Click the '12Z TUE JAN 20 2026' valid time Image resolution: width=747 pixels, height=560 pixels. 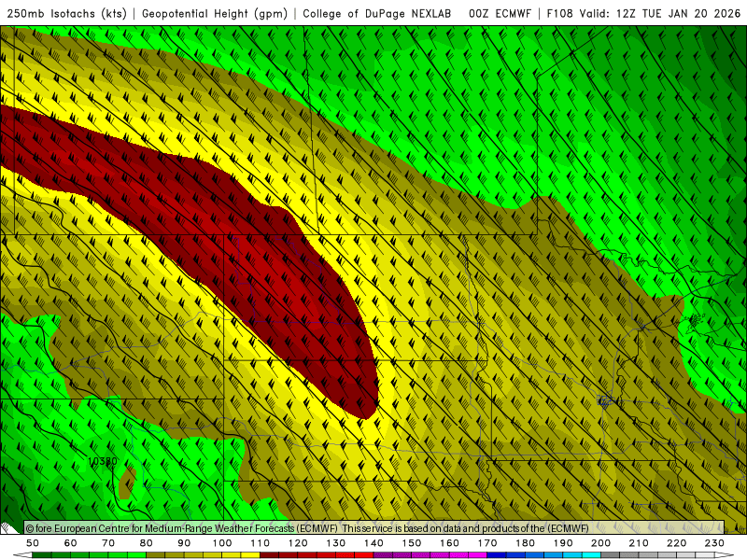[x=679, y=13]
